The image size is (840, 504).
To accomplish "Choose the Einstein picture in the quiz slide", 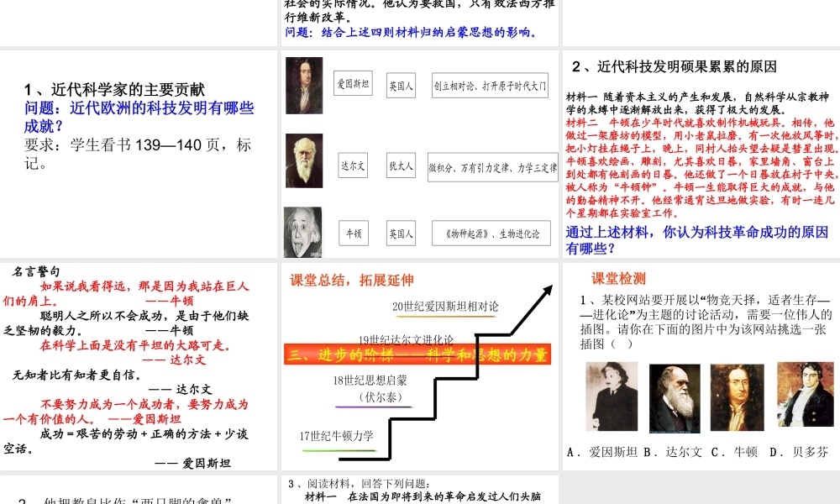I will pyautogui.click(x=611, y=396).
